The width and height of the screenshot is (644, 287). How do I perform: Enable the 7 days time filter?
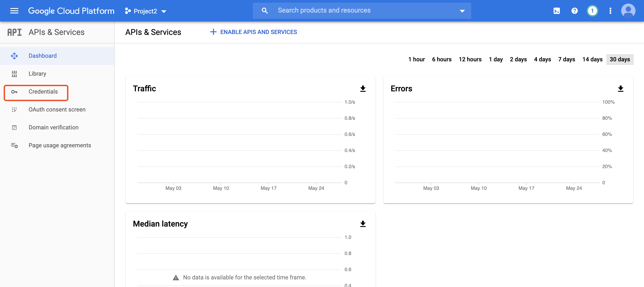pos(566,59)
